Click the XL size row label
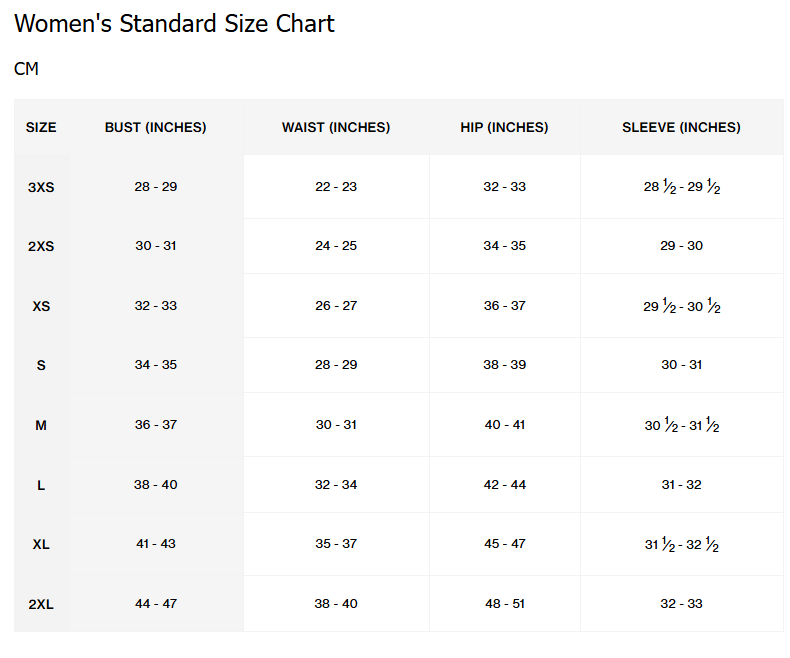Screen dimensions: 790x658 click(x=41, y=544)
